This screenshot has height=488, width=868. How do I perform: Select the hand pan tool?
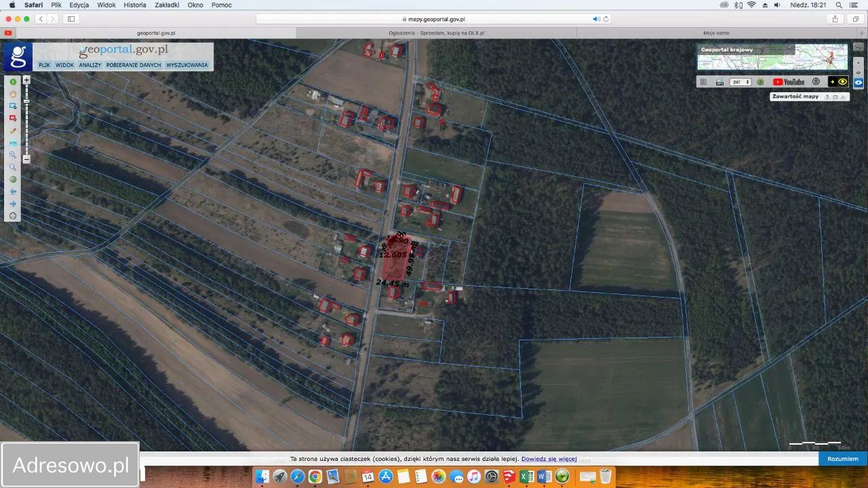point(13,94)
